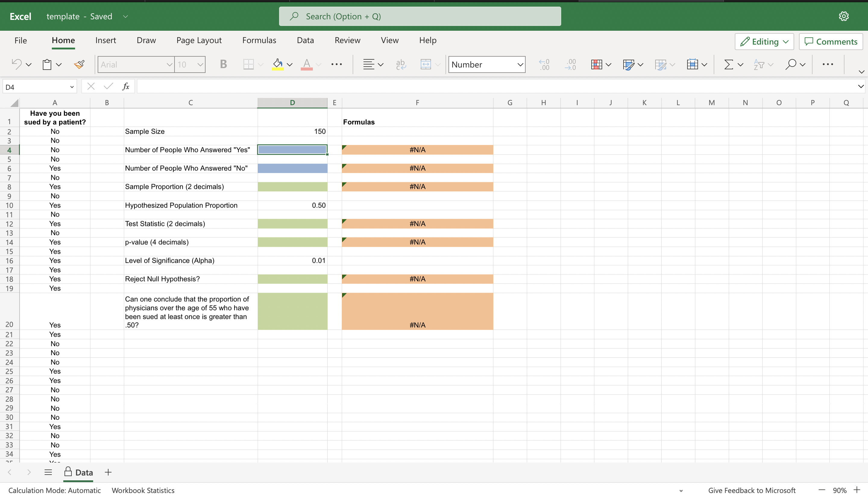
Task: Expand the Arial font name dropdown
Action: pos(169,64)
